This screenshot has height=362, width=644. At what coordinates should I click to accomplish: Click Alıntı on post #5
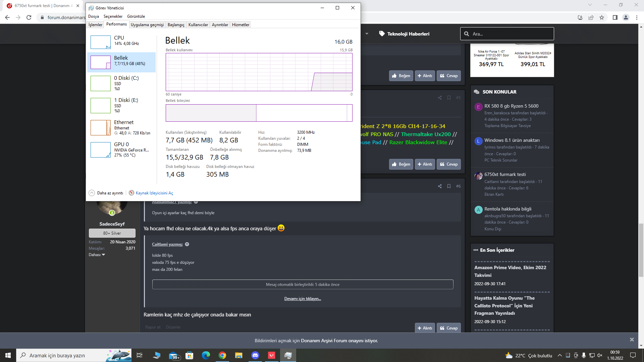[x=425, y=164]
